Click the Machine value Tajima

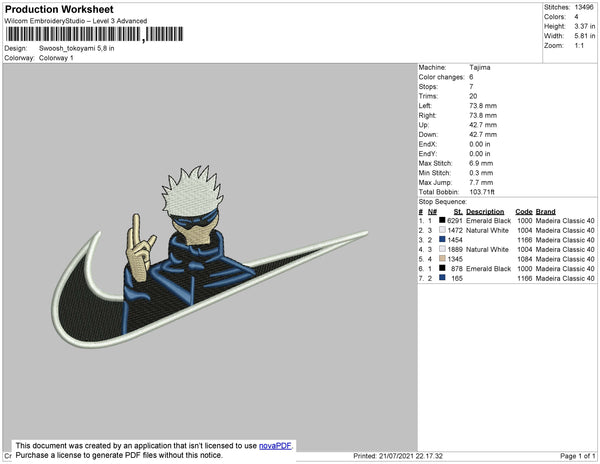point(480,67)
